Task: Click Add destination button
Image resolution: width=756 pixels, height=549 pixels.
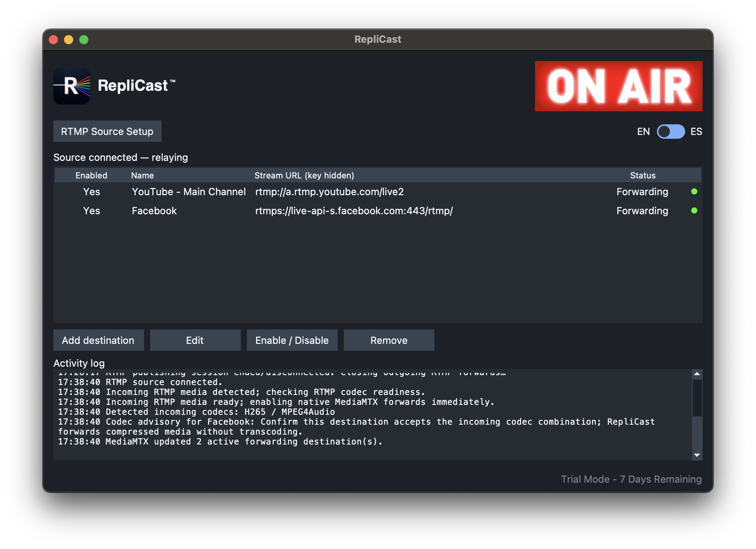Action: (98, 340)
